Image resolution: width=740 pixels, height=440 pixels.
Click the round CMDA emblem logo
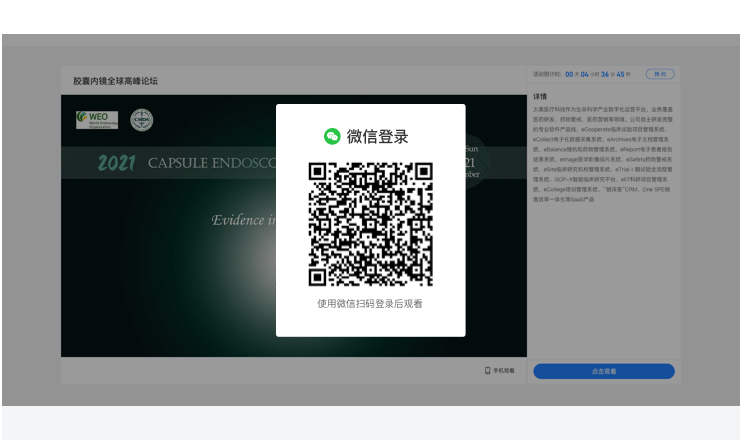142,120
